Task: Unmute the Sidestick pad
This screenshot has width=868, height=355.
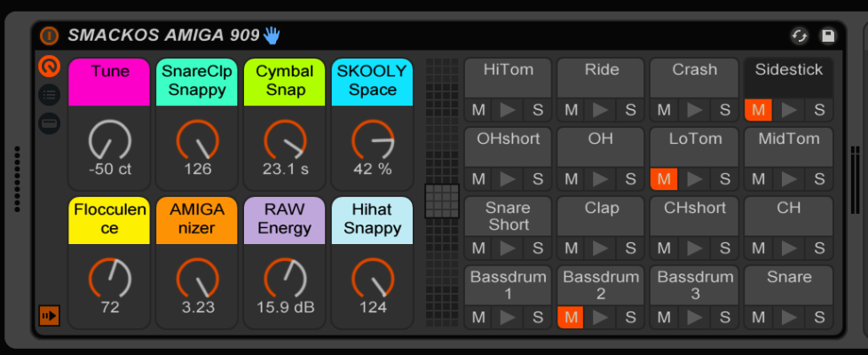Action: point(758,110)
